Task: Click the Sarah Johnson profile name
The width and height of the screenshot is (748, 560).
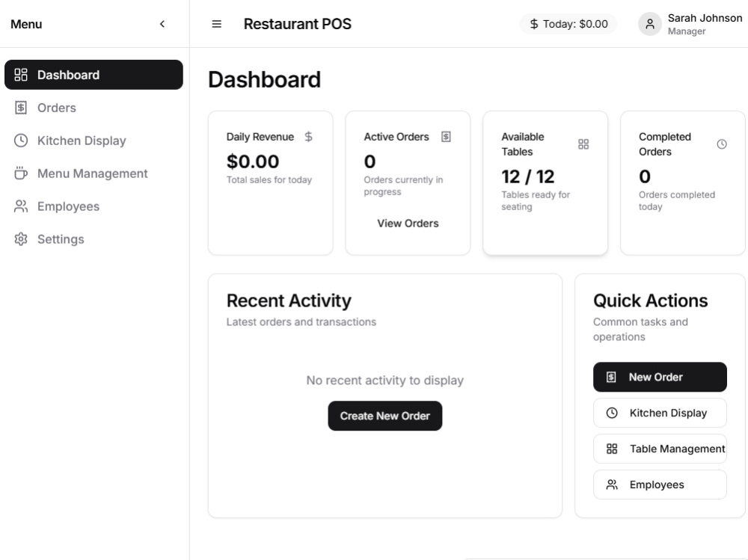Action: (x=705, y=18)
